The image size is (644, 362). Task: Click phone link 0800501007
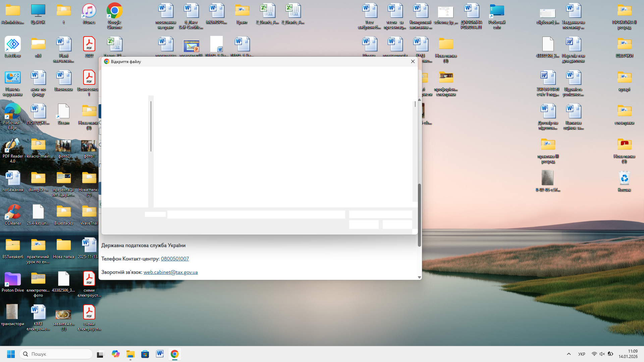pos(175,259)
